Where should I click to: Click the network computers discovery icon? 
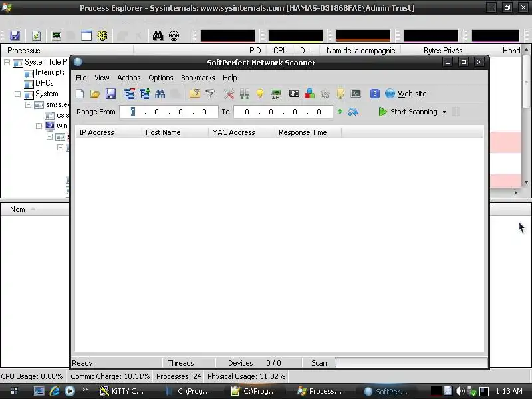(x=244, y=94)
